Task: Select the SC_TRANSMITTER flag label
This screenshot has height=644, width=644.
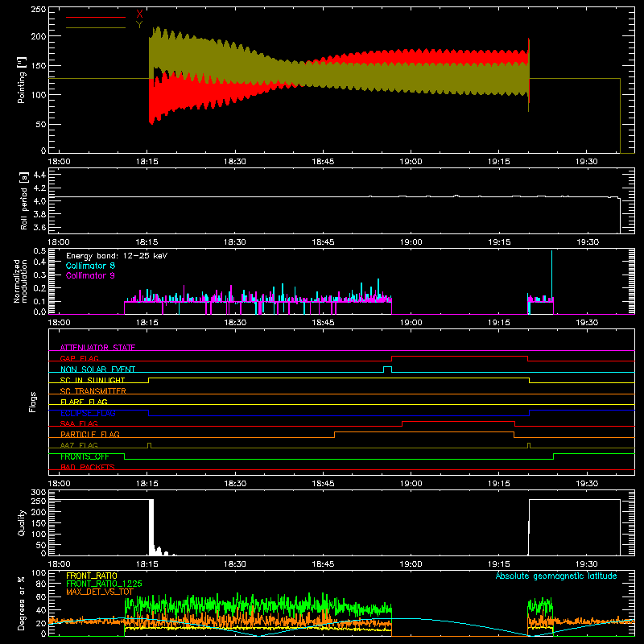Action: tap(93, 391)
